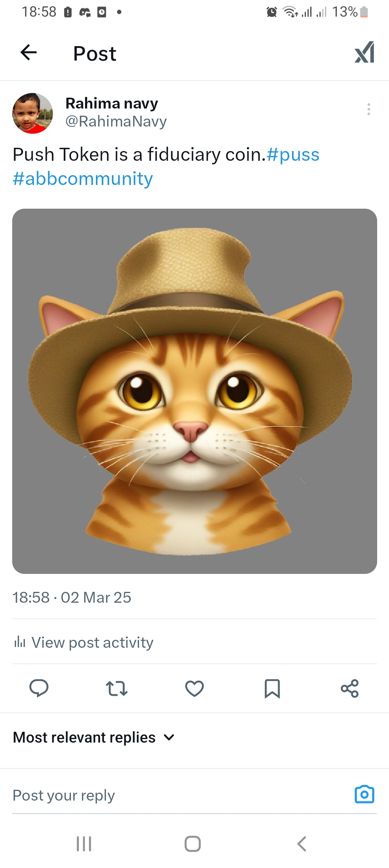
Task: Open the three-dot post options menu
Action: click(x=368, y=109)
